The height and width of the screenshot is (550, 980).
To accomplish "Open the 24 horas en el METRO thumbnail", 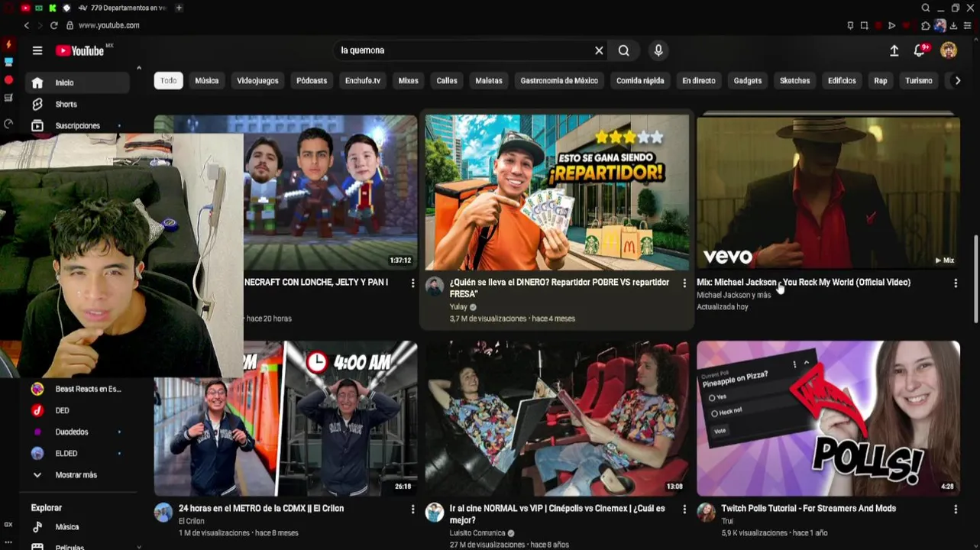I will coord(286,419).
